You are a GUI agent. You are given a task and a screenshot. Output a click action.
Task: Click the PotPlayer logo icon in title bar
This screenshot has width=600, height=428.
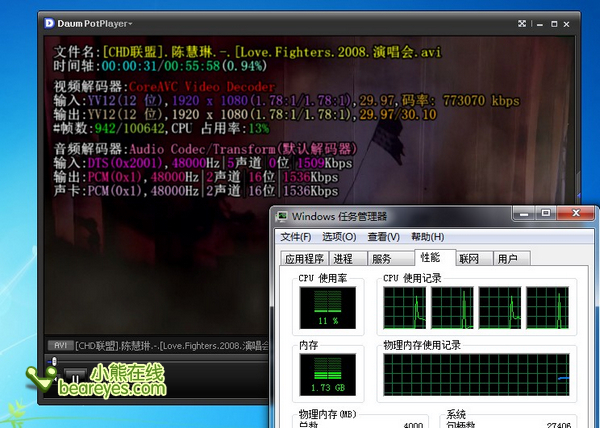(49, 23)
